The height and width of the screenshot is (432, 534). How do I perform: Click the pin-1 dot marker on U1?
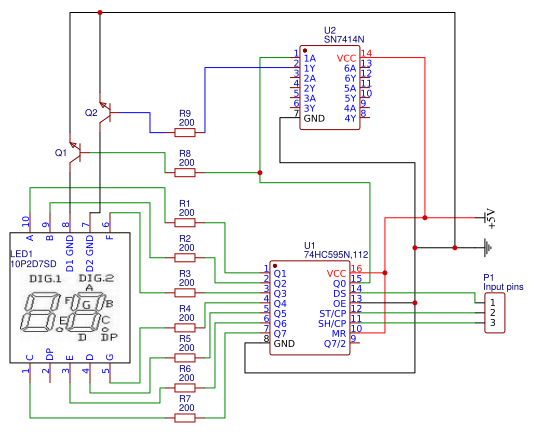(x=275, y=266)
